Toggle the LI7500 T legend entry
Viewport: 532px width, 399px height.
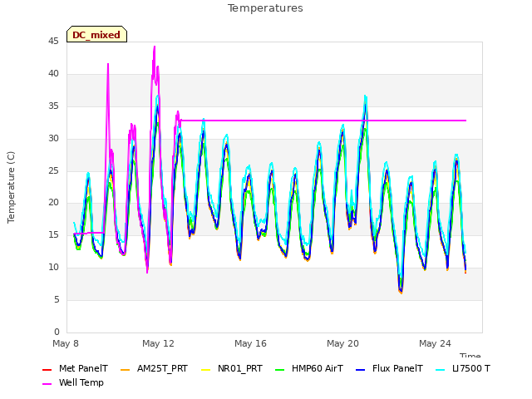click(463, 368)
